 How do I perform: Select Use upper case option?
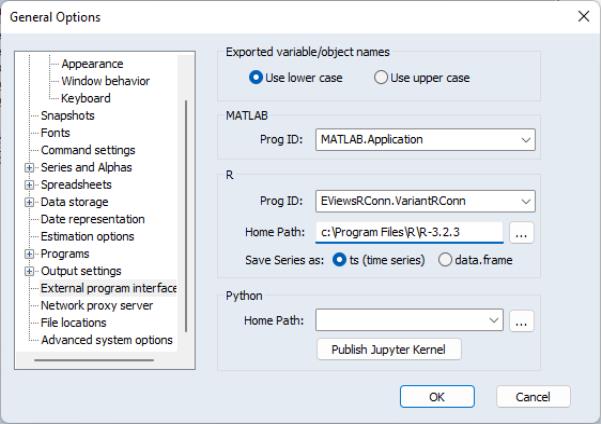[x=381, y=78]
